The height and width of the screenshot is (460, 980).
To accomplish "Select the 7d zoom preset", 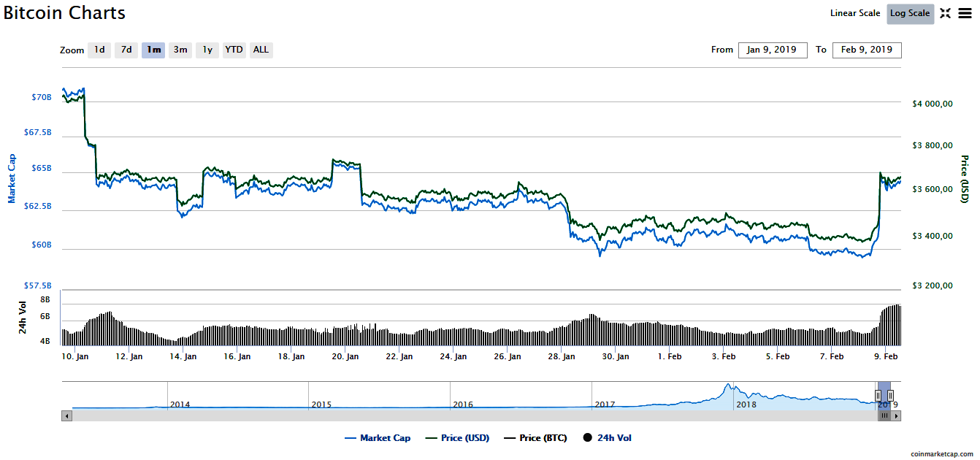I will click(126, 50).
